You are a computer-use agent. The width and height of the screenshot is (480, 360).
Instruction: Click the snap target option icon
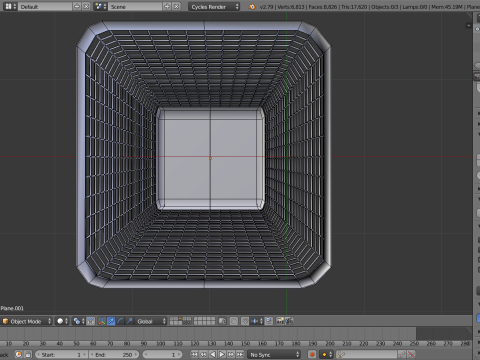click(269, 321)
